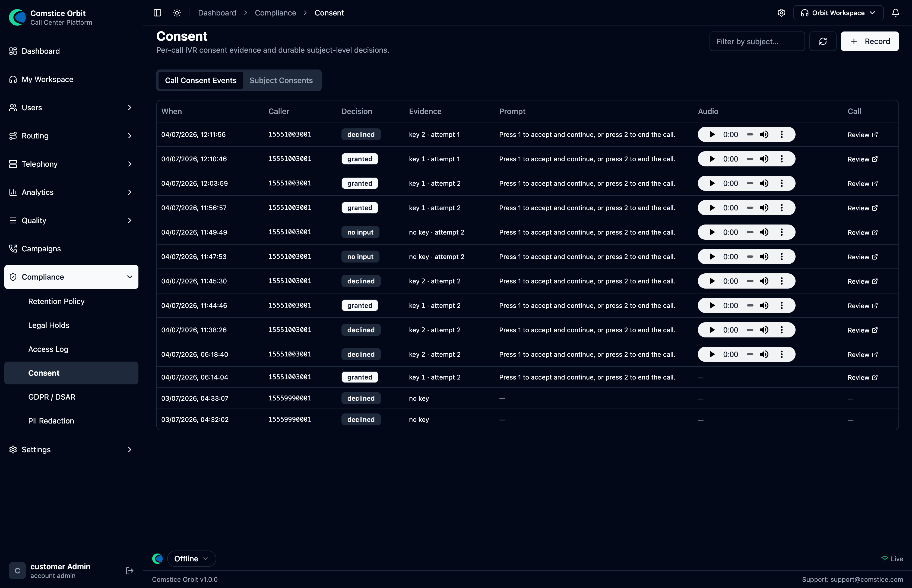Expand the Telephony menu
Image resolution: width=912 pixels, height=588 pixels.
click(x=71, y=164)
